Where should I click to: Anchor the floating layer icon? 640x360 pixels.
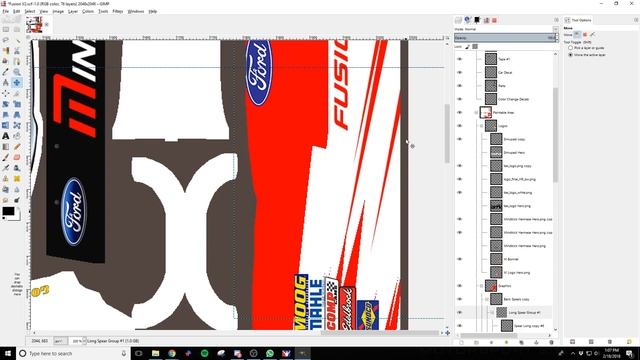coord(536,342)
